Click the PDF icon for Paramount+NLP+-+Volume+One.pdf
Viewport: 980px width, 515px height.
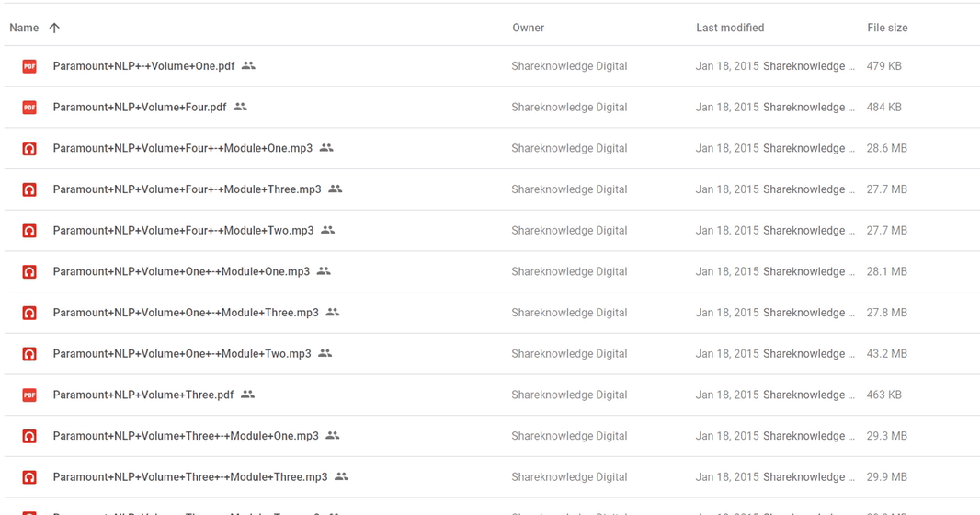pyautogui.click(x=29, y=66)
